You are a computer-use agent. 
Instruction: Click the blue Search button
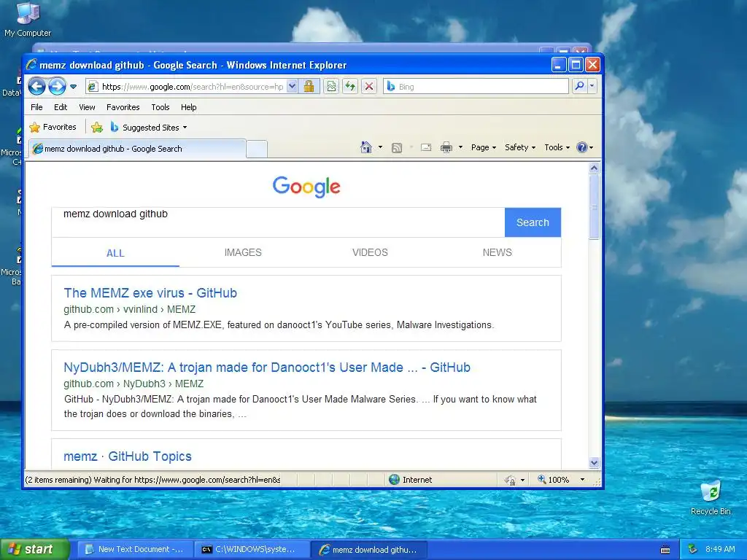(533, 222)
